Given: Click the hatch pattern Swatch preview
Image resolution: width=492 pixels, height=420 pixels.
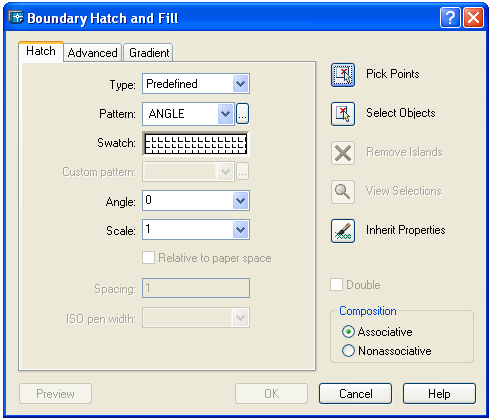Looking at the screenshot, I should click(x=196, y=144).
